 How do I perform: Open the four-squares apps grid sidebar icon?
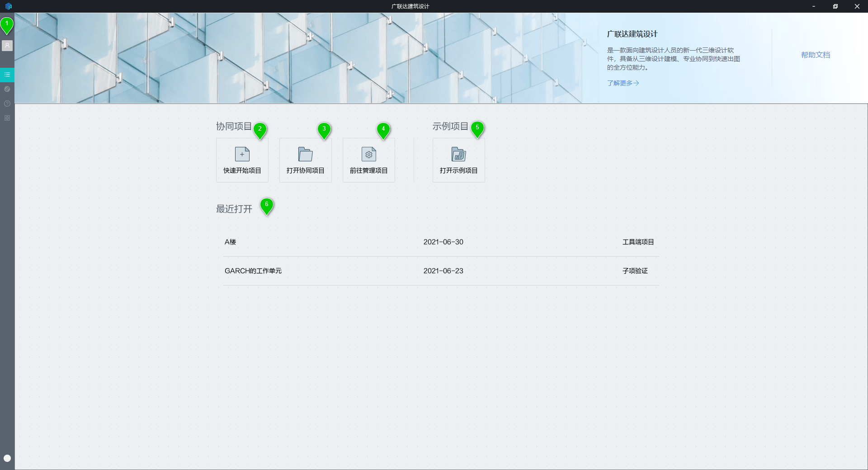click(7, 118)
